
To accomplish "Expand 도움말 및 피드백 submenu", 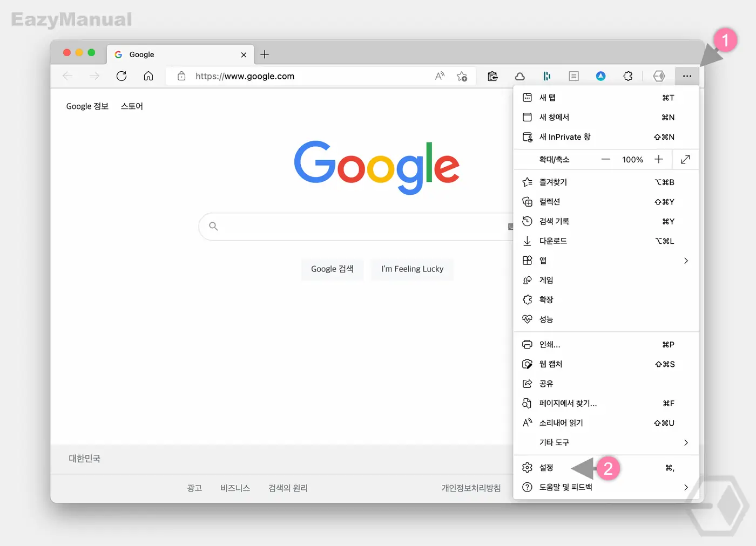I will pyautogui.click(x=606, y=487).
